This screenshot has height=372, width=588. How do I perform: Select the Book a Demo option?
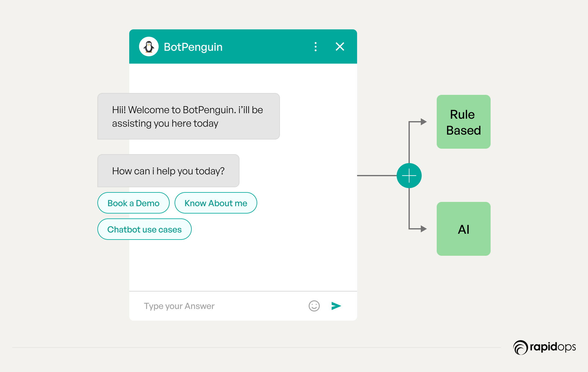(134, 203)
